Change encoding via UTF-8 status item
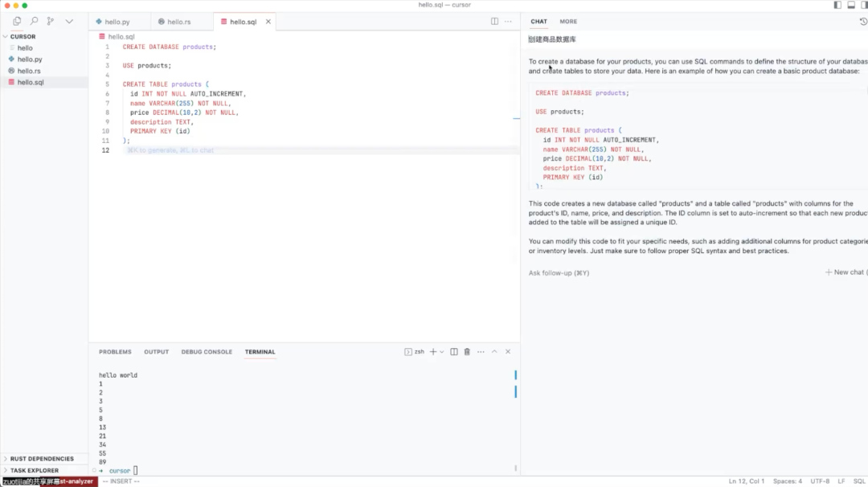Image resolution: width=868 pixels, height=487 pixels. tap(820, 481)
